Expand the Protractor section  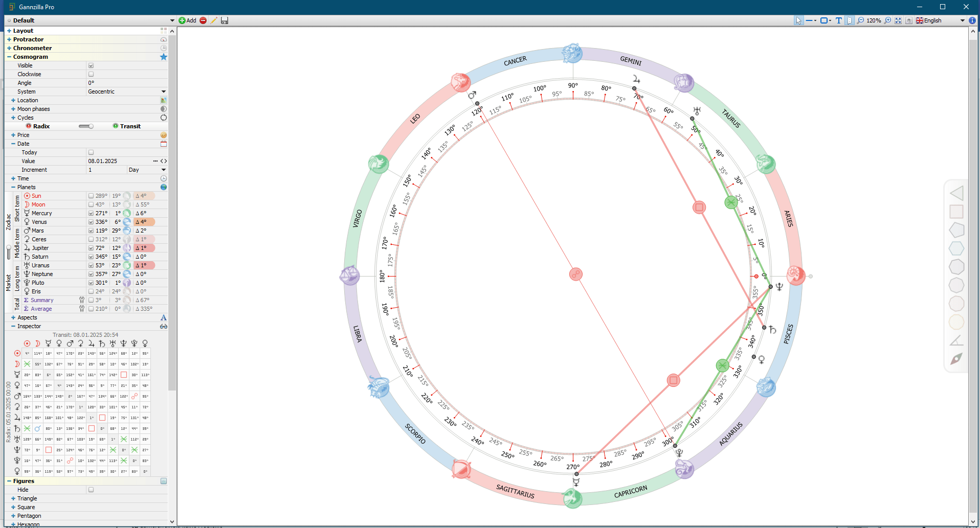9,39
